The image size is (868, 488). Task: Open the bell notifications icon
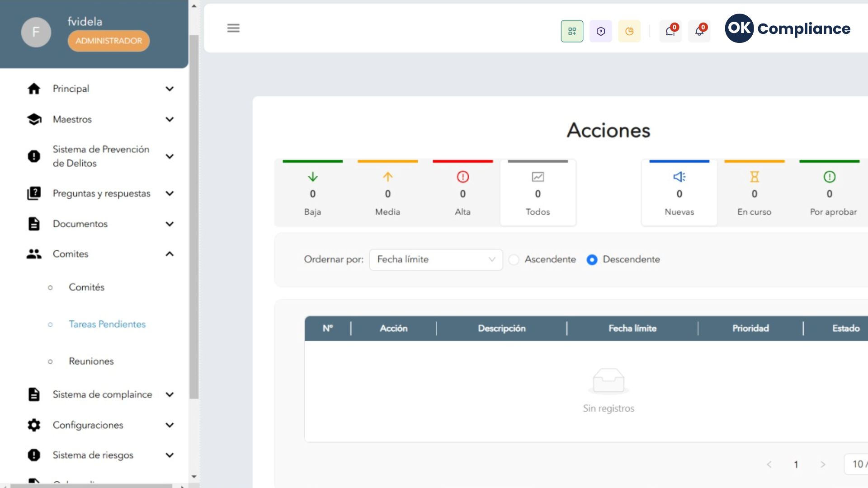click(699, 31)
